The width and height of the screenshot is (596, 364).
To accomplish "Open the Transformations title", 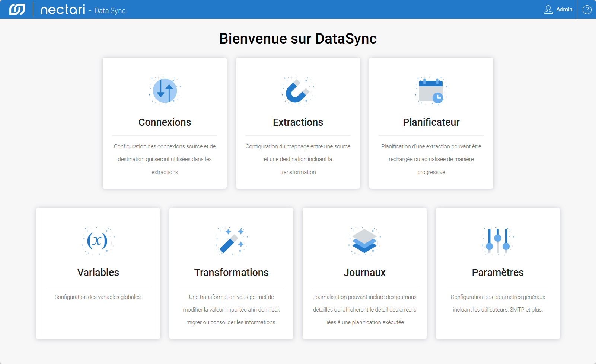I will [231, 273].
